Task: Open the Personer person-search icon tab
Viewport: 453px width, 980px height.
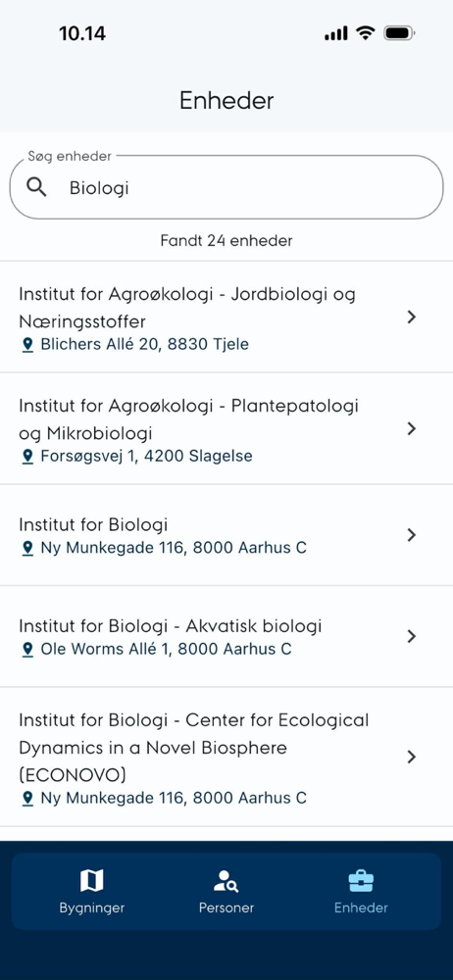Action: (226, 881)
